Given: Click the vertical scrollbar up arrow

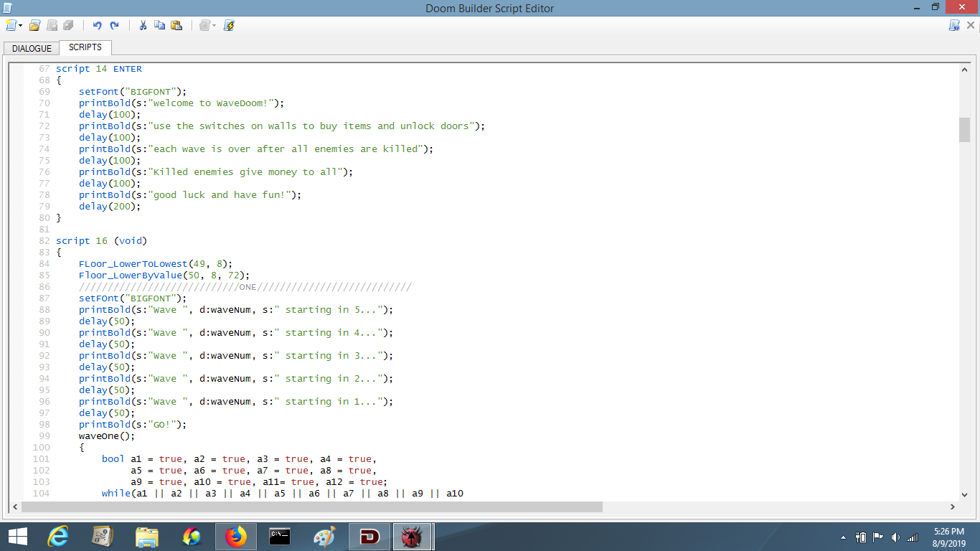Looking at the screenshot, I should [x=964, y=70].
